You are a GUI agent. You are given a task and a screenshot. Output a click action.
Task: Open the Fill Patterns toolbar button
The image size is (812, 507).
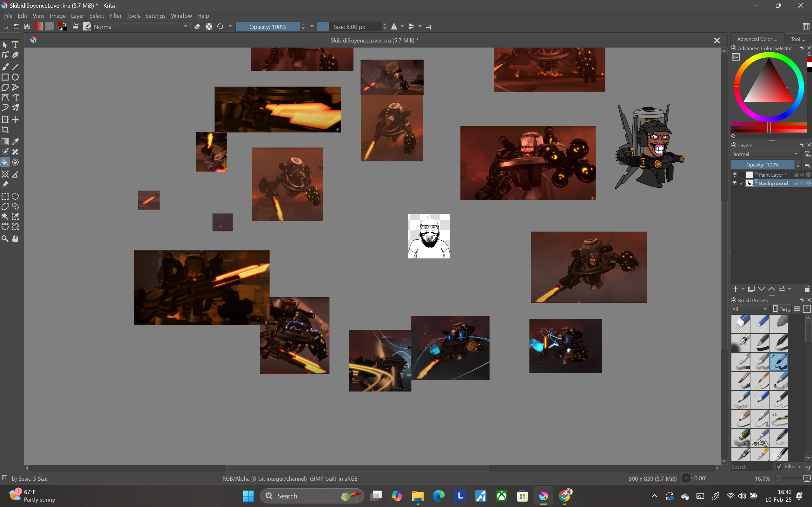point(50,27)
